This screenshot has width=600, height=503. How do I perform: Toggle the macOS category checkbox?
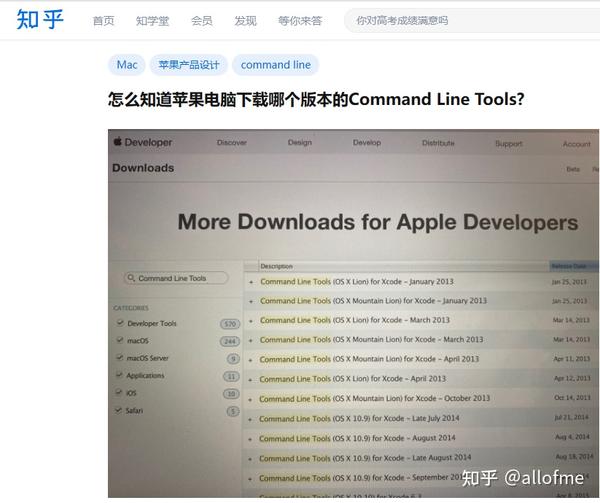[x=120, y=340]
